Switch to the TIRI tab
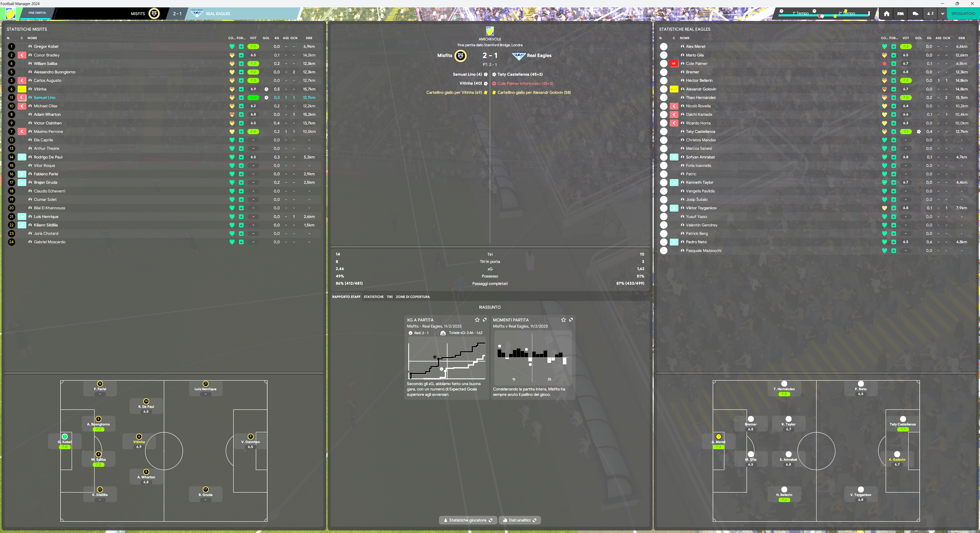This screenshot has width=980, height=533. point(390,297)
